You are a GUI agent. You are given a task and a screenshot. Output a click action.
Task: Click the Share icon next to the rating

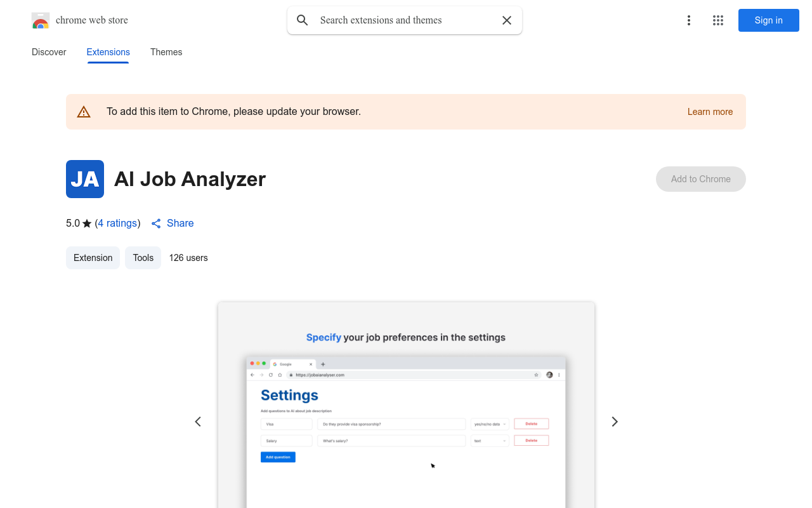tap(156, 224)
